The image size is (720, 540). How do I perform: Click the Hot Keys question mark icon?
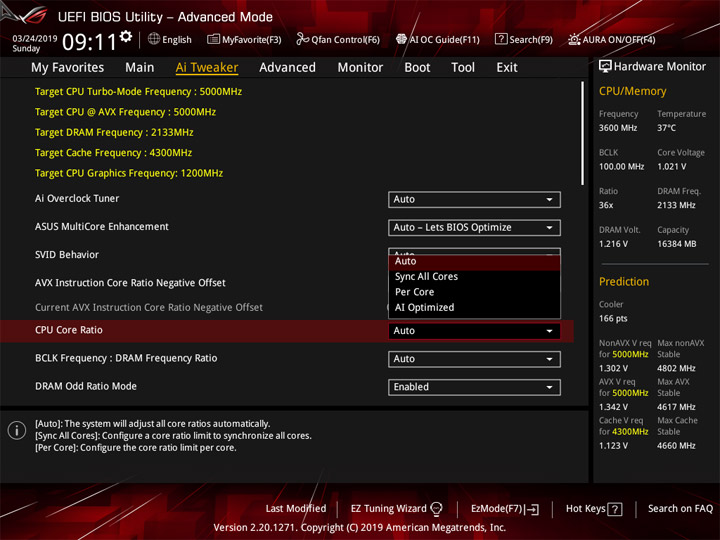(614, 509)
